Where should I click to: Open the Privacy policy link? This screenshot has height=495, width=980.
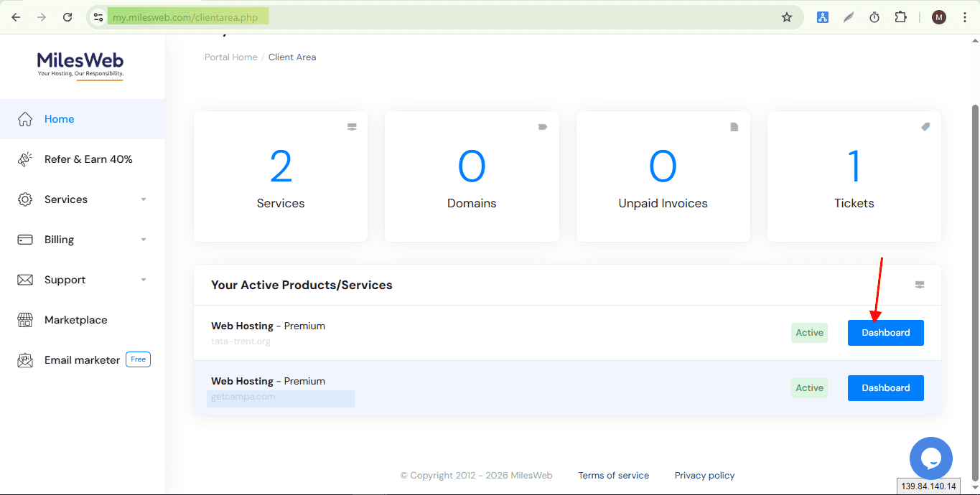(704, 476)
